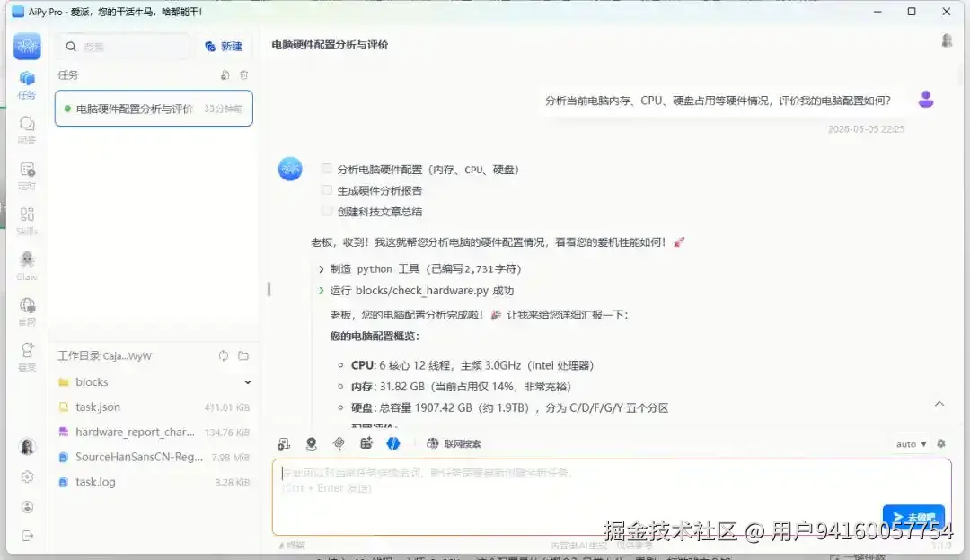Click the profile icon at top right of chat
The image size is (970, 560).
point(947,40)
